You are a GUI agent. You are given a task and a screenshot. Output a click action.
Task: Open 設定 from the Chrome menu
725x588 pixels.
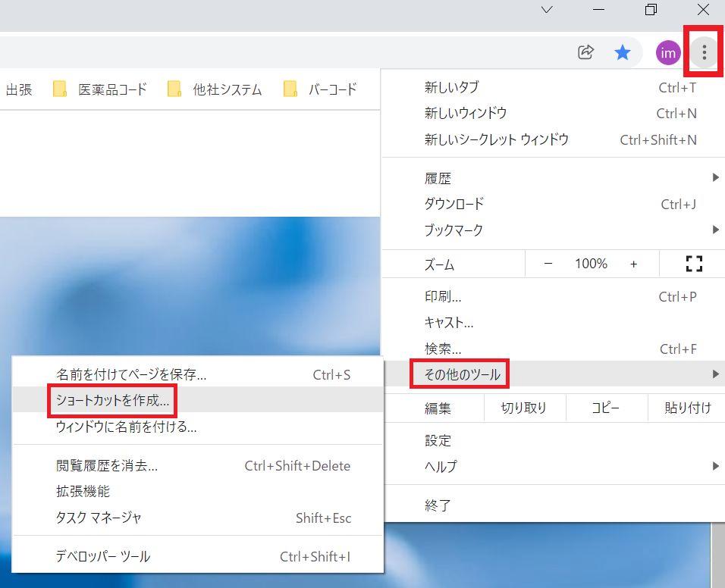554,440
